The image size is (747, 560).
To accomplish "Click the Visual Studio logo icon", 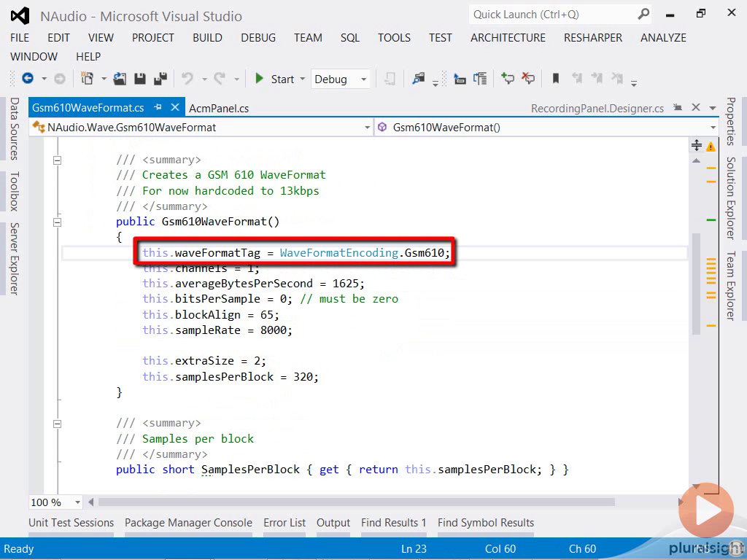I will pyautogui.click(x=20, y=16).
